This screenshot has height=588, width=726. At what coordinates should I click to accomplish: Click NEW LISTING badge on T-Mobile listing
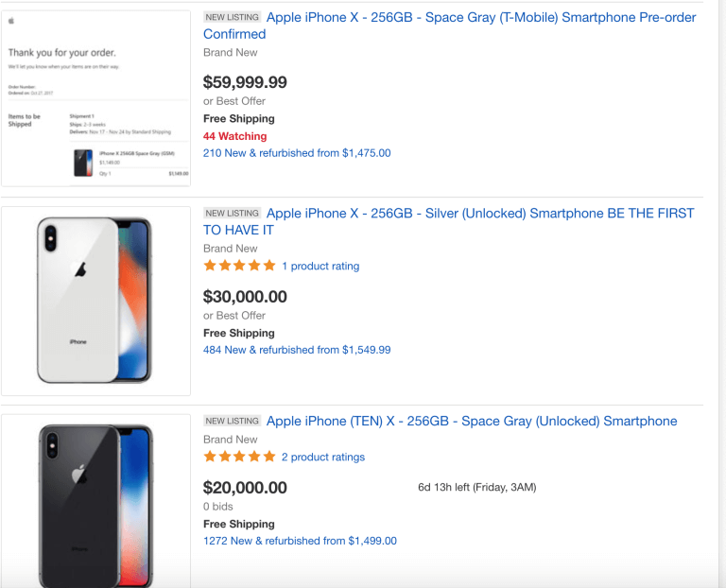(233, 18)
